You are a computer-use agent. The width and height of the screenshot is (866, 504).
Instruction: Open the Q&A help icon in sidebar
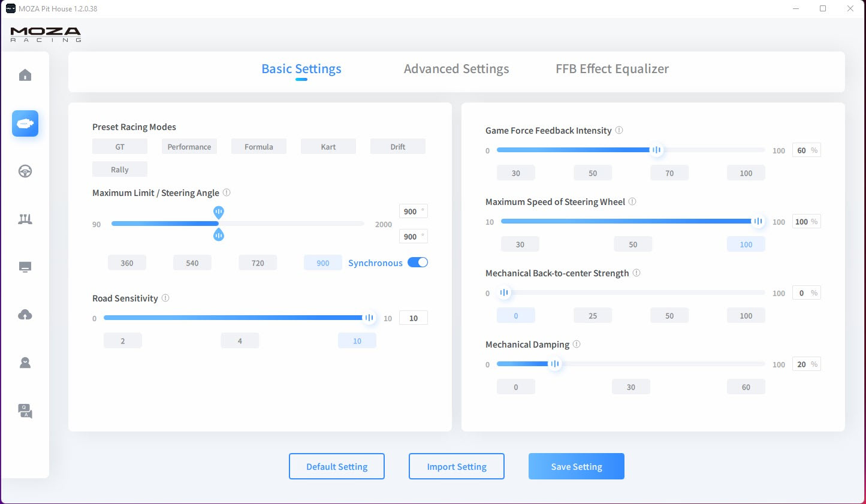point(25,411)
